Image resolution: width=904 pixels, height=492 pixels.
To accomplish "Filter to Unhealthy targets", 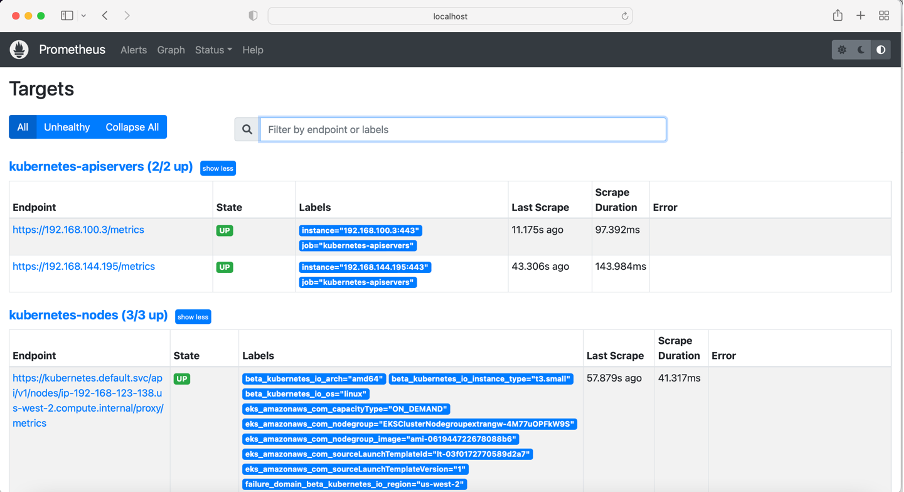I will [x=67, y=127].
